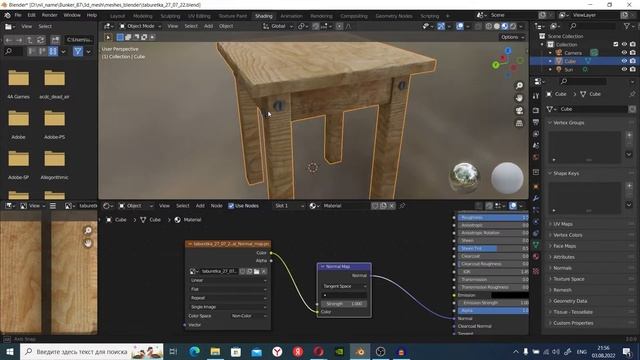Open the Object Mode dropdown
The height and width of the screenshot is (360, 640).
pyautogui.click(x=140, y=26)
